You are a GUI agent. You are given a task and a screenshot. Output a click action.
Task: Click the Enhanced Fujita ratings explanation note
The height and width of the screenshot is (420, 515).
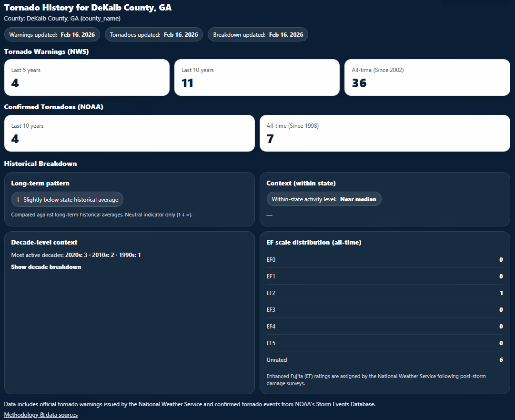(376, 379)
